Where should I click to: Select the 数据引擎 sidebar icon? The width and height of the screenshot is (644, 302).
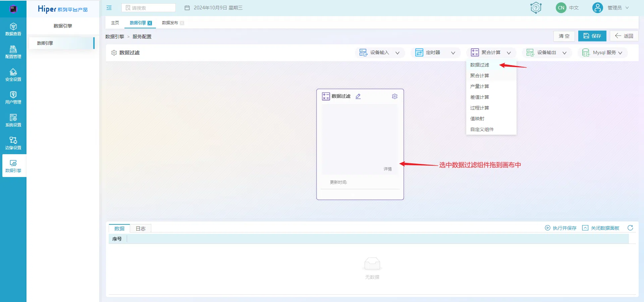[13, 166]
